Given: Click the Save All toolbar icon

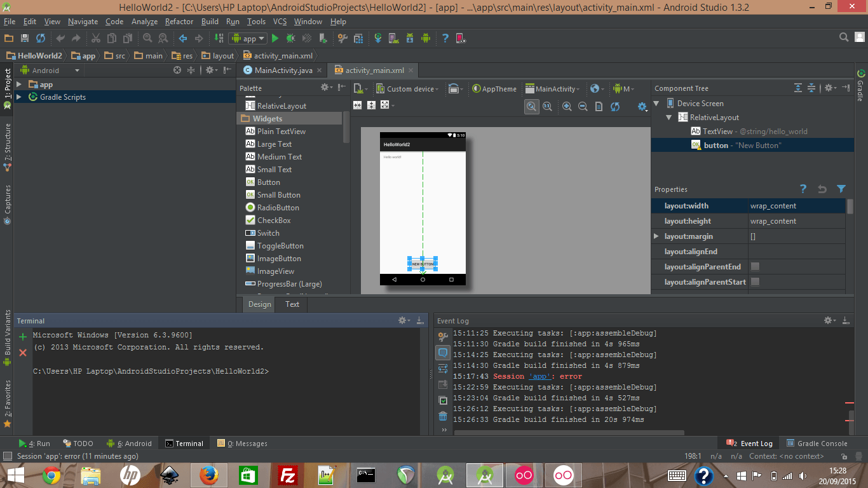Looking at the screenshot, I should 24,39.
